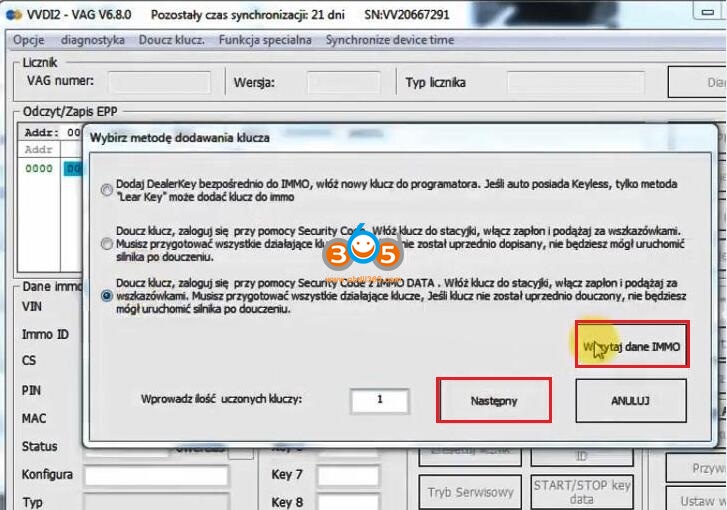Select the Dodaj DealerKey radio option

pos(107,190)
